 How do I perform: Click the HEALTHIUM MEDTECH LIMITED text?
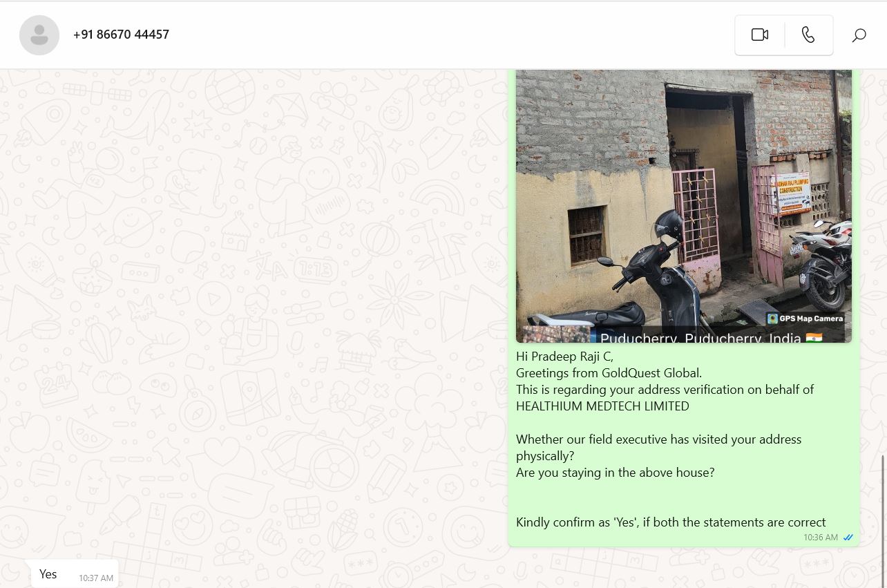602,406
